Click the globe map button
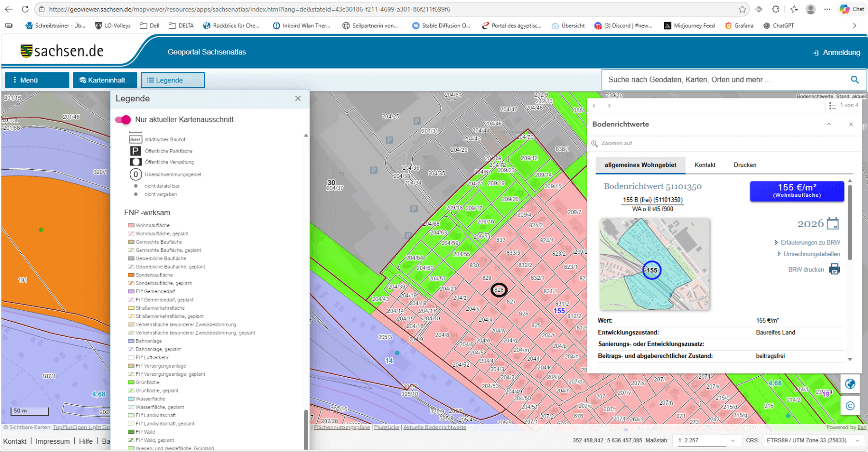 point(850,384)
